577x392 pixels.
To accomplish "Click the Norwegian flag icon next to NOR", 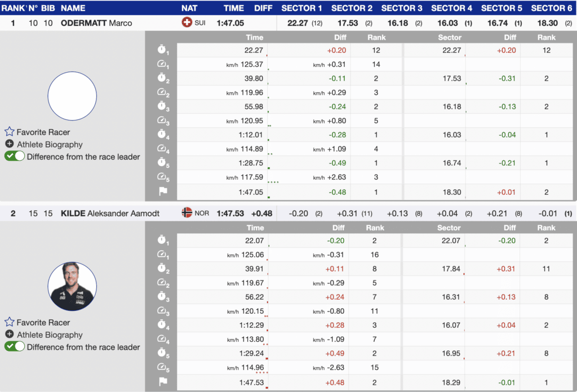I will click(187, 213).
